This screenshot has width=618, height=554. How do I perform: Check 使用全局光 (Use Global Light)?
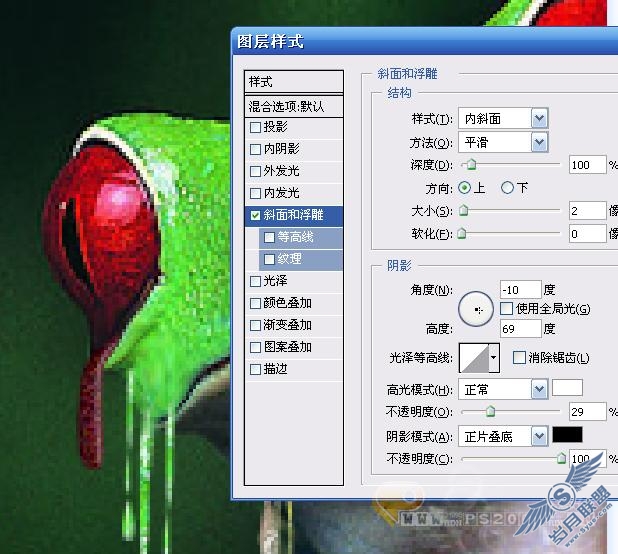coord(506,309)
